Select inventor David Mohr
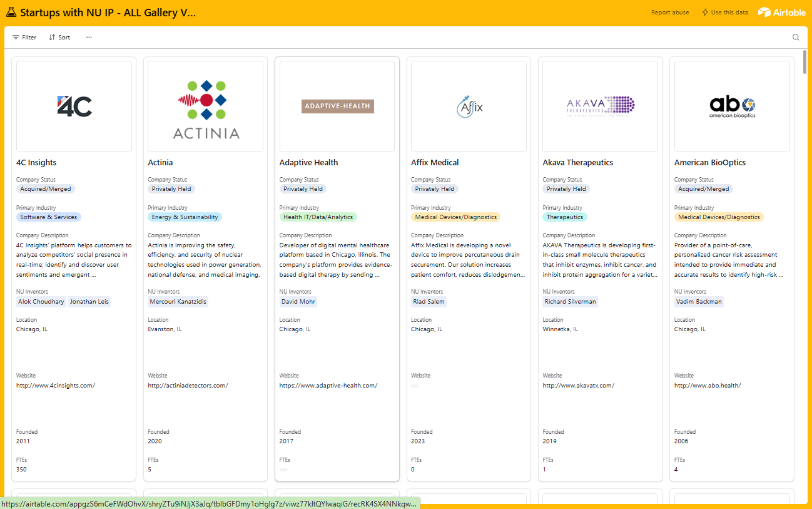Image resolution: width=812 pixels, height=509 pixels. [x=298, y=302]
